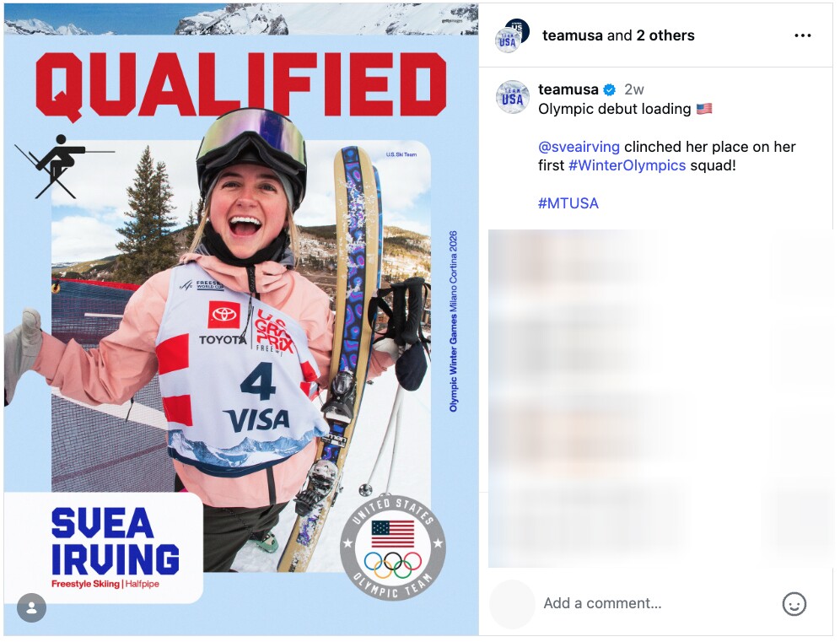The image size is (840, 642).
Task: Open teamusa profile via the header avatar
Action: (510, 35)
